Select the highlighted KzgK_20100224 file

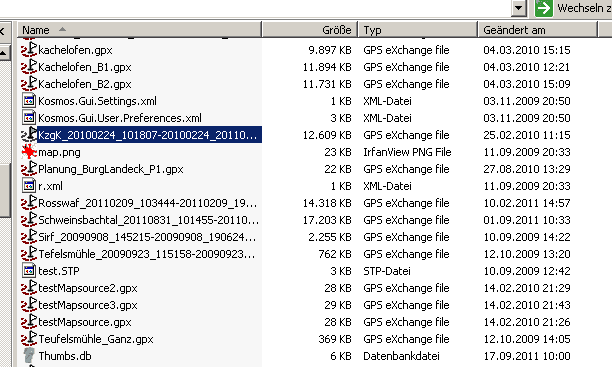click(x=149, y=135)
